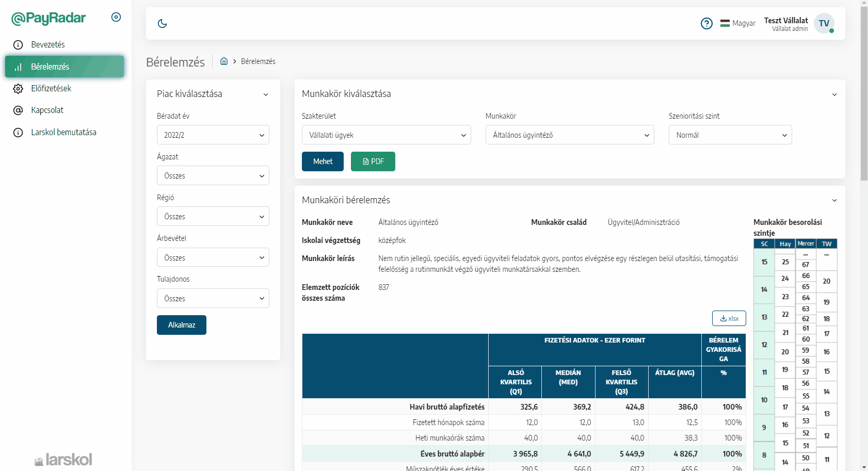Viewport: 868px width, 471px height.
Task: Open Larskol bemutatása page
Action: pyautogui.click(x=63, y=132)
